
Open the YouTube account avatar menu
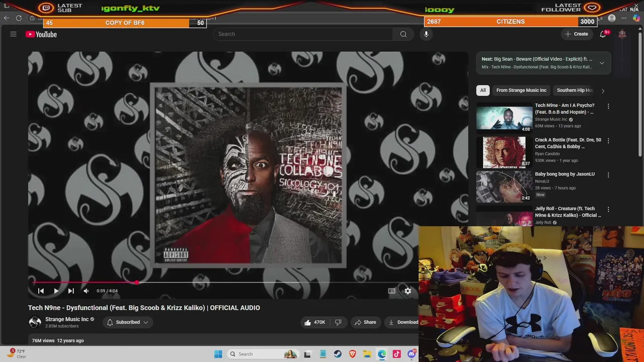point(622,34)
